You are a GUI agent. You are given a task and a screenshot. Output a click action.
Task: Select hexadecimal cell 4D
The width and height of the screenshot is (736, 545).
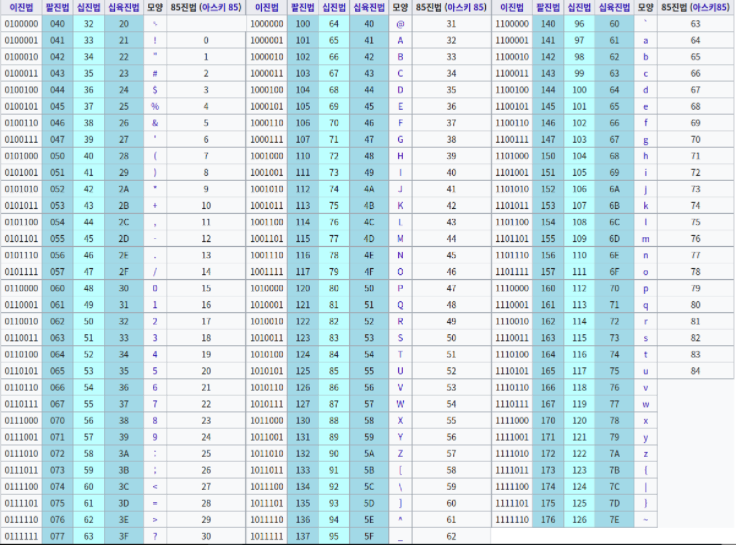[369, 239]
